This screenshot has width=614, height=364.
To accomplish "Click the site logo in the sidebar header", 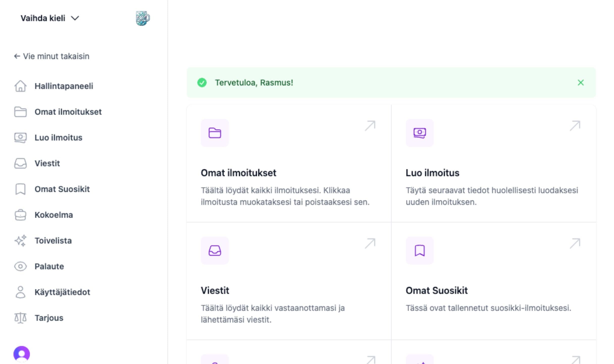I will pyautogui.click(x=143, y=18).
